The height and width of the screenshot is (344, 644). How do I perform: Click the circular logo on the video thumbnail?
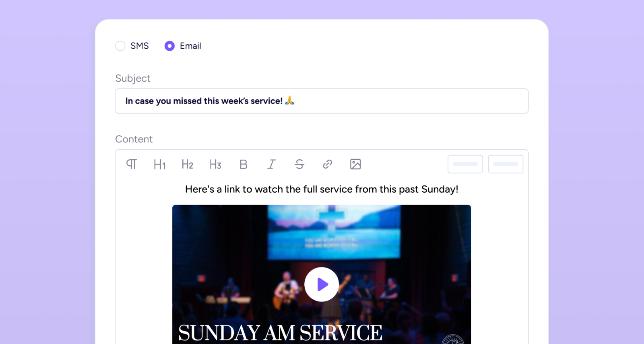(x=453, y=340)
